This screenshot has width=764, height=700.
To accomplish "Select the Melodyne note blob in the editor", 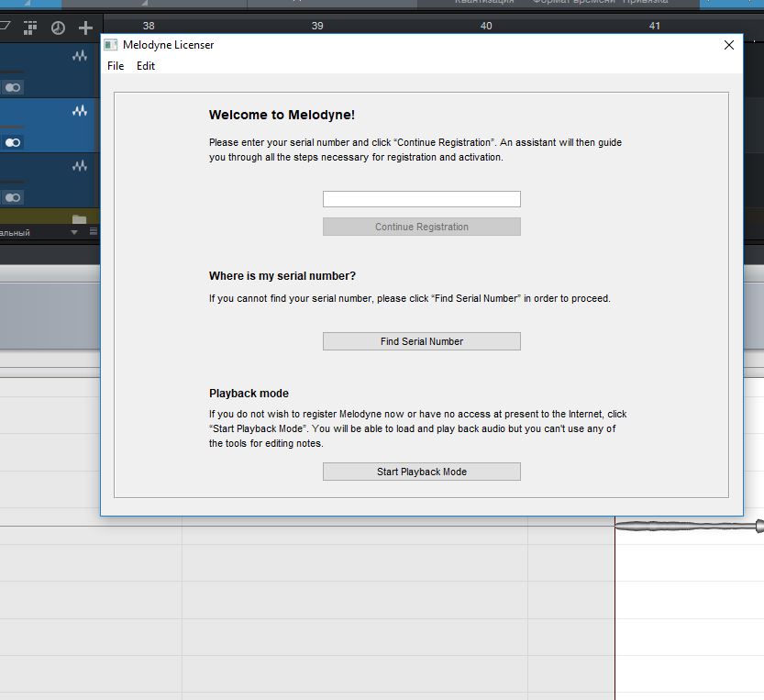I will [688, 526].
